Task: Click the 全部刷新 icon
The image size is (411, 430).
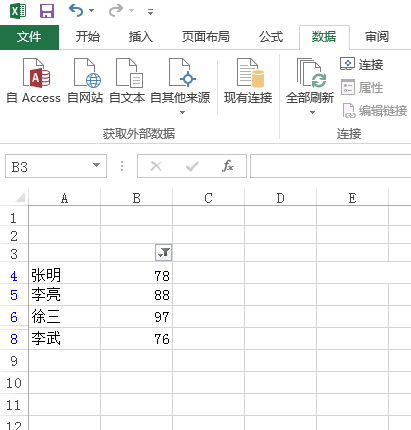Action: pyautogui.click(x=312, y=73)
